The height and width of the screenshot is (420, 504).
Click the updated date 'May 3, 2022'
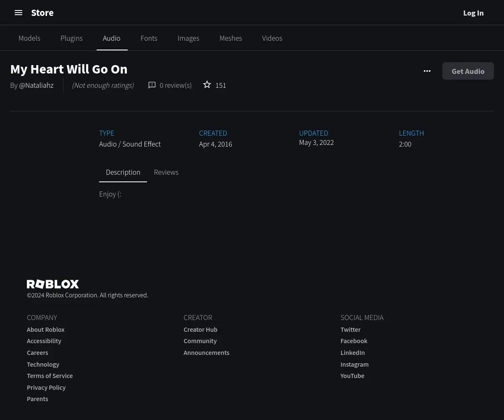[x=316, y=142]
